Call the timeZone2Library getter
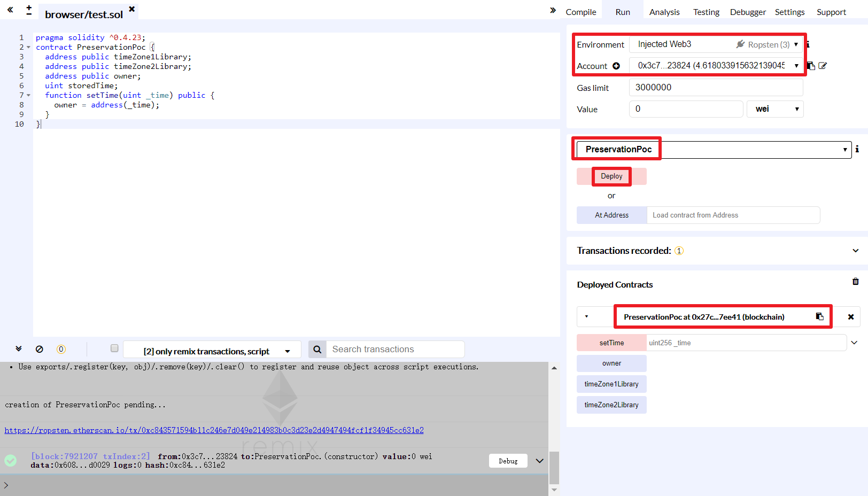This screenshot has width=868, height=496. [x=611, y=405]
